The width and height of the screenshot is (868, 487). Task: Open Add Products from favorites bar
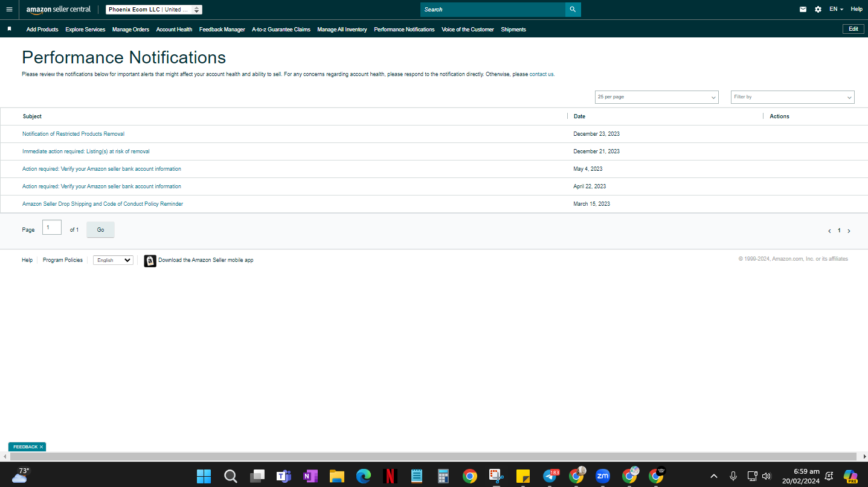42,30
